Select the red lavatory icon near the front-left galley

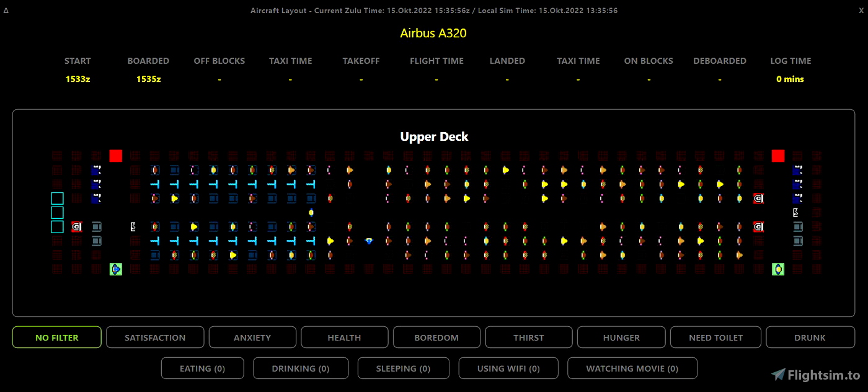pos(76,226)
